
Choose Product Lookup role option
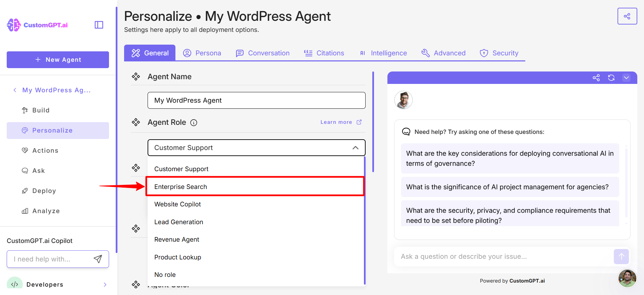(x=256, y=257)
